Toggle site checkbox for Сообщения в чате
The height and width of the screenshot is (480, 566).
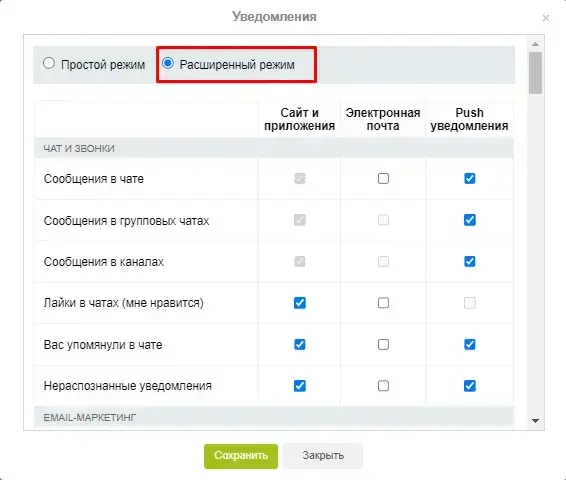300,178
